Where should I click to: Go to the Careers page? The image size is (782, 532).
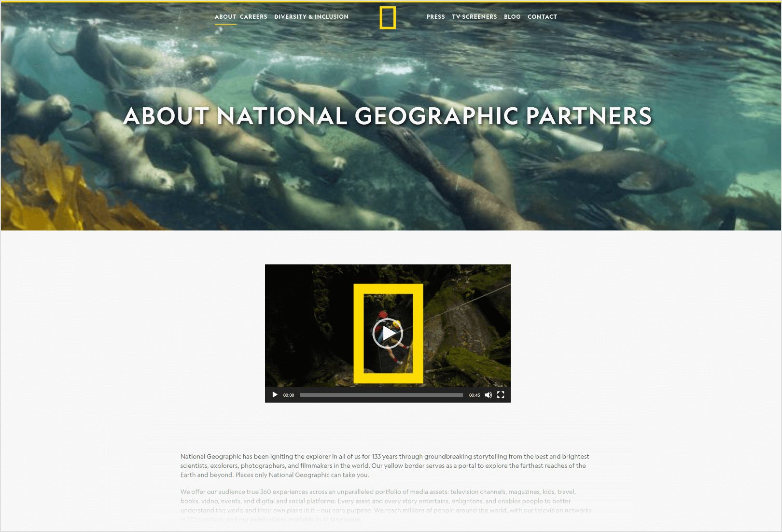coord(253,16)
